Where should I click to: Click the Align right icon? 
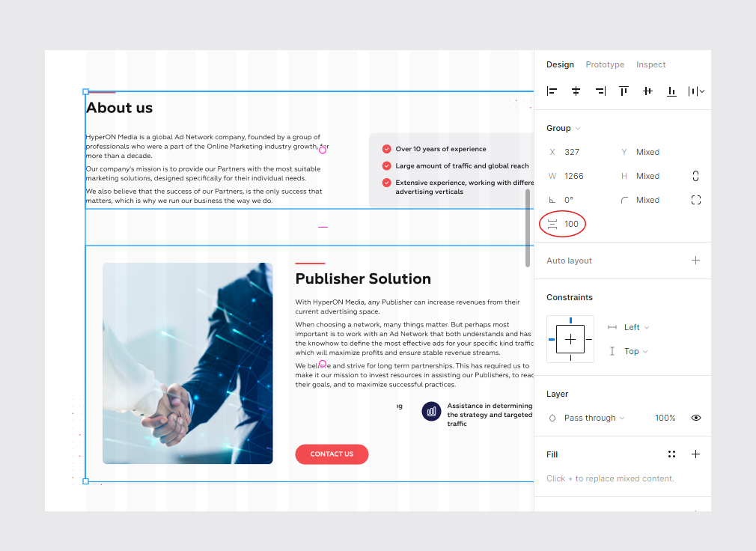coord(600,91)
